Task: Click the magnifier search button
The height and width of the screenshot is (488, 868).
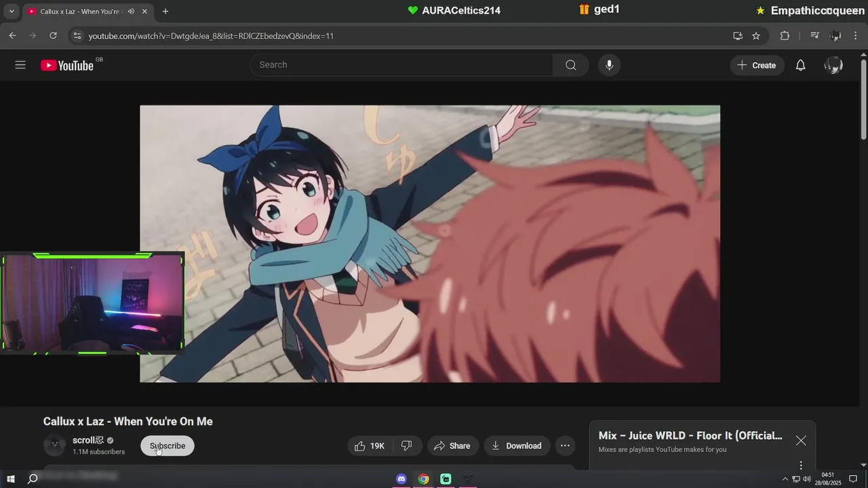Action: pyautogui.click(x=571, y=65)
